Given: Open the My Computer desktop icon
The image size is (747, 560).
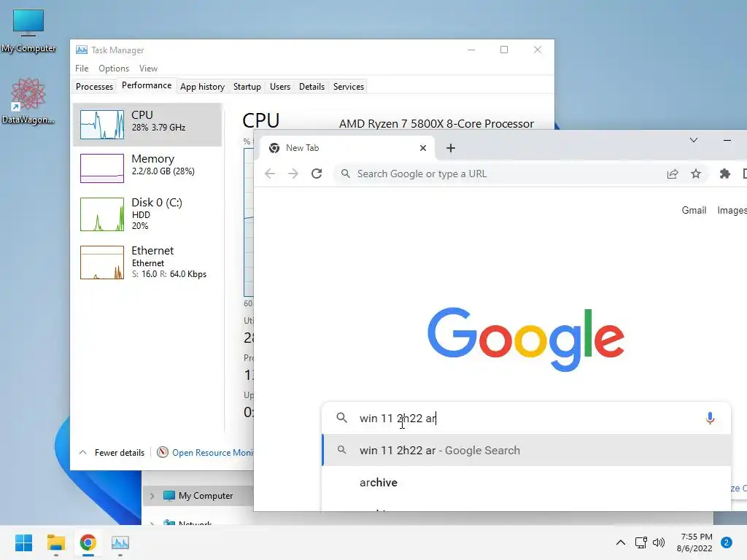Looking at the screenshot, I should [x=28, y=31].
